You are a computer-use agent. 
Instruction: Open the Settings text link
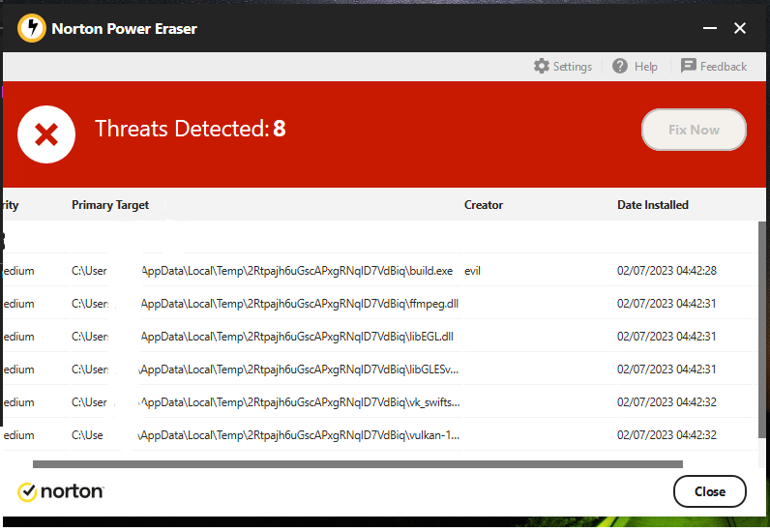pyautogui.click(x=573, y=67)
